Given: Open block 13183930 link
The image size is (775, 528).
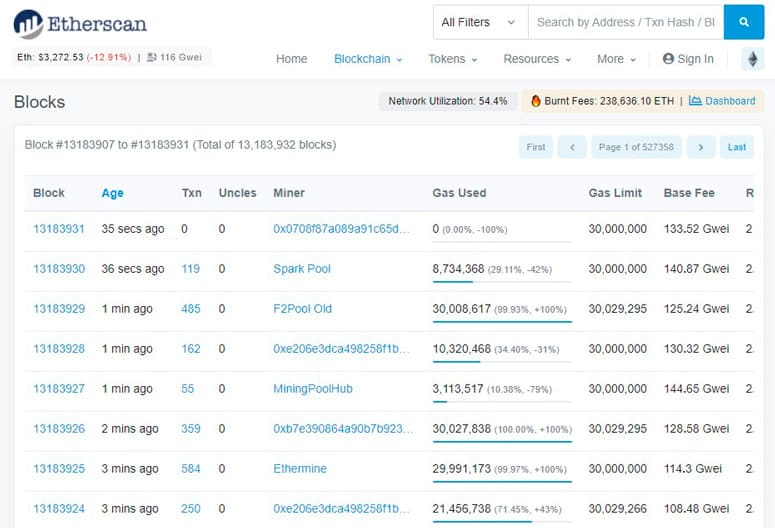Looking at the screenshot, I should [59, 269].
